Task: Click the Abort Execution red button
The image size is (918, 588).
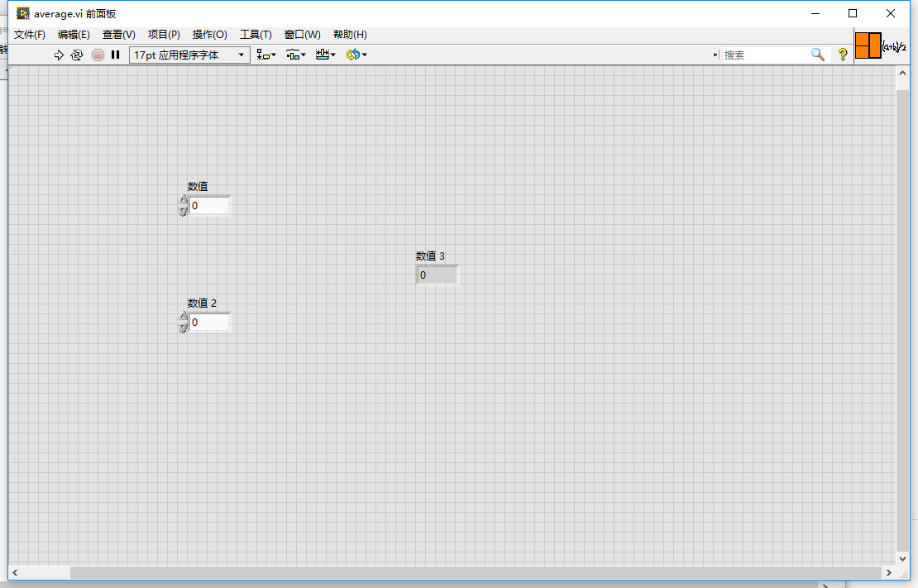Action: (x=98, y=55)
